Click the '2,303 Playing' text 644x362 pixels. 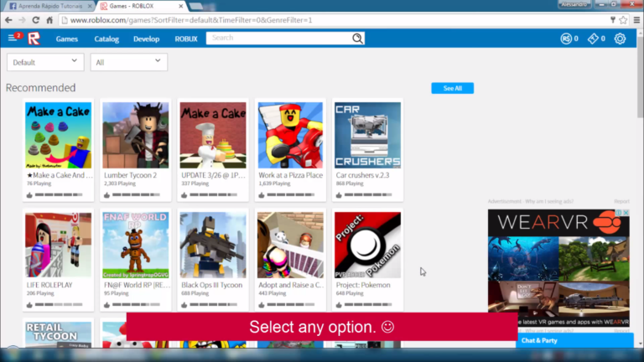pos(120,184)
